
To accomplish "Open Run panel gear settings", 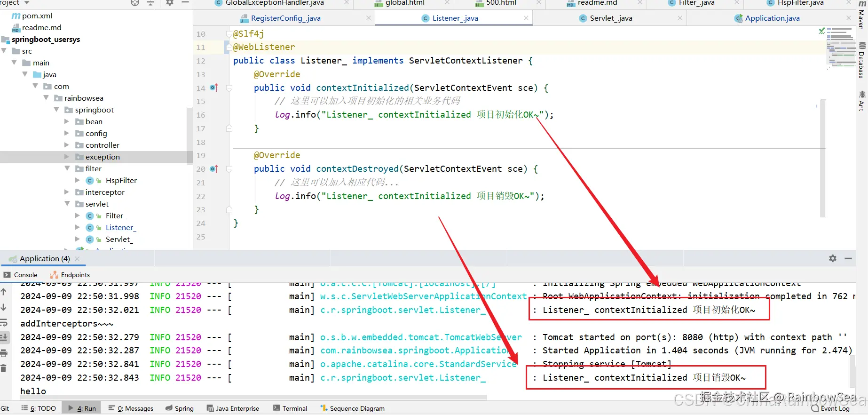I will 833,258.
